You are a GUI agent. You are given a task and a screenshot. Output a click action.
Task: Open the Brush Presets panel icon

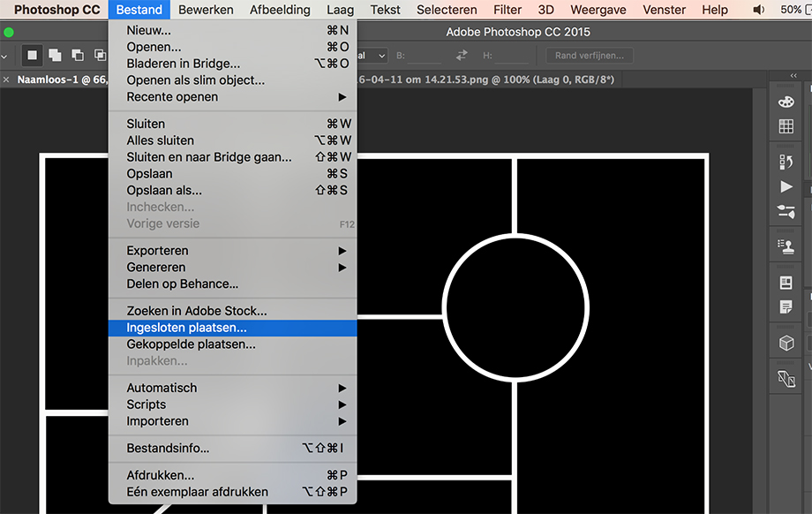coord(786,211)
